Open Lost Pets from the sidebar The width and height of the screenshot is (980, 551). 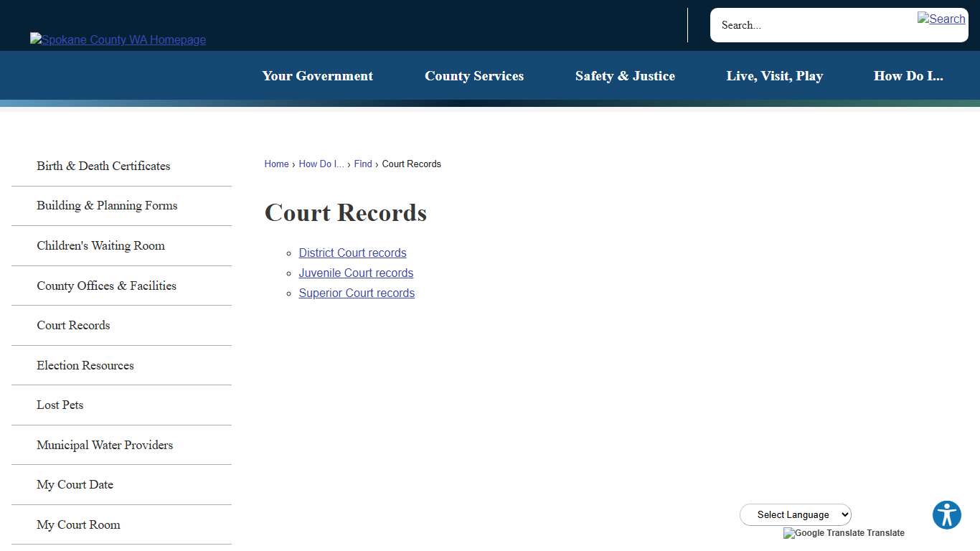(60, 405)
